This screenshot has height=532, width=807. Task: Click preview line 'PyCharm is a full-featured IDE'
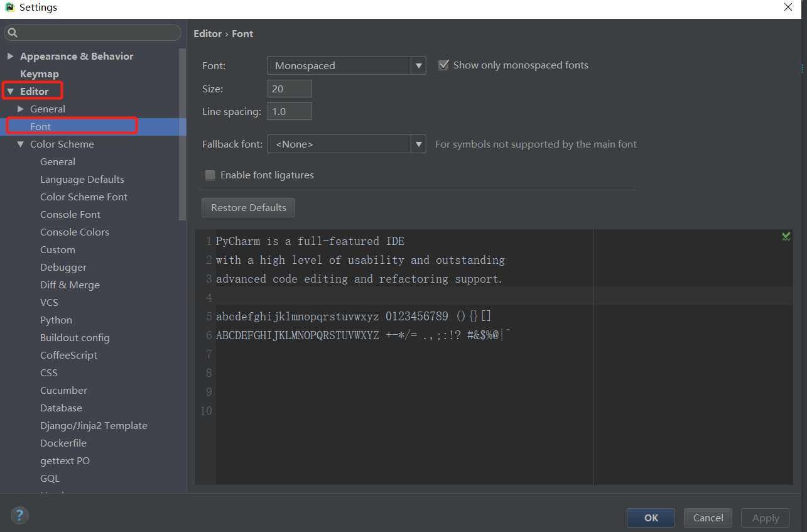310,241
